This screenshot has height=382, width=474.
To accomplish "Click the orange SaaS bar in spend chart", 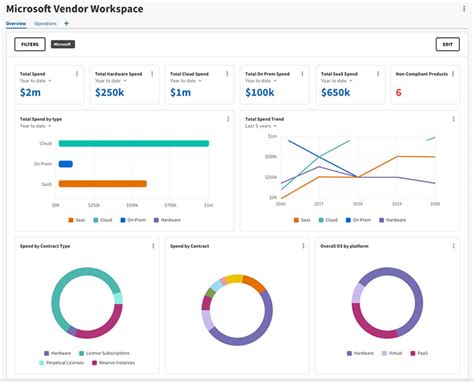I will (x=103, y=184).
